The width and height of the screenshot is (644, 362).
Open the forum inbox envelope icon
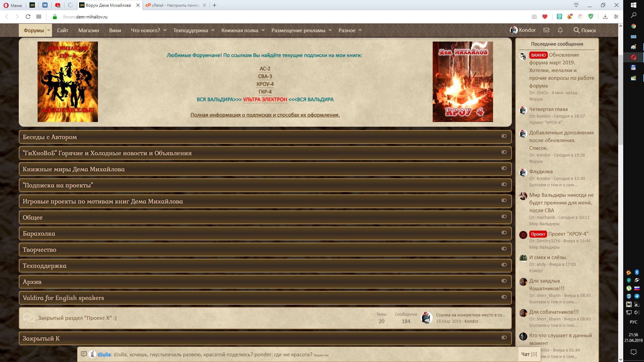tap(546, 30)
